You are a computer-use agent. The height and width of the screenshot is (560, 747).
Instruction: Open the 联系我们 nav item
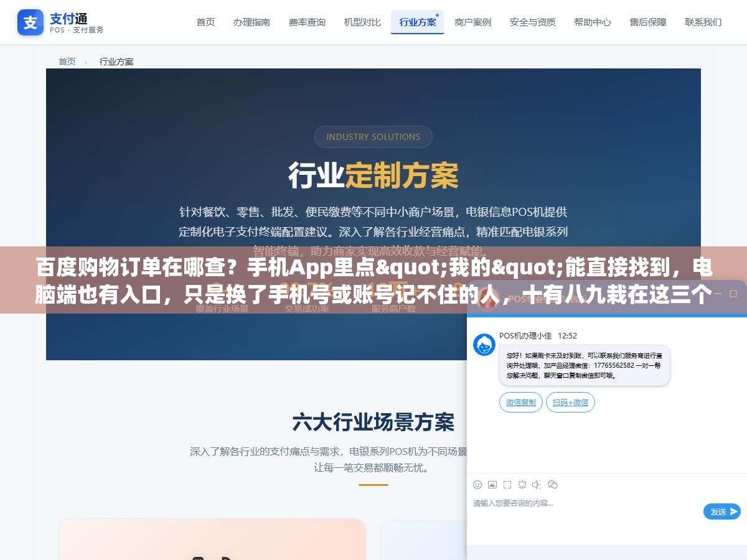tap(703, 22)
